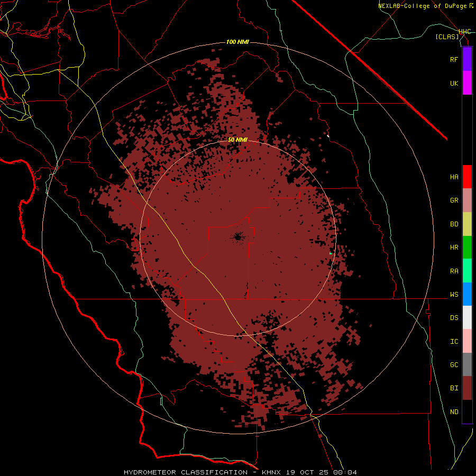Click the BI legend label
Screen dimensions: 476x476
pyautogui.click(x=454, y=388)
